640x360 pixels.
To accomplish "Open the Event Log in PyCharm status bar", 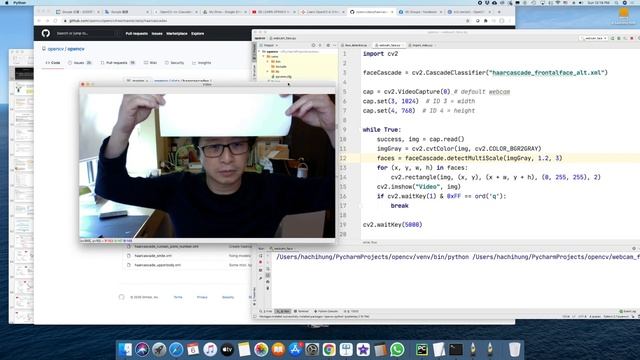I will click(x=627, y=311).
